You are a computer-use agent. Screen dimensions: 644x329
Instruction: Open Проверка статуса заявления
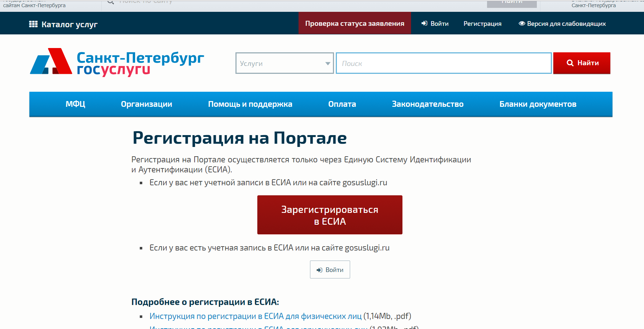(355, 23)
